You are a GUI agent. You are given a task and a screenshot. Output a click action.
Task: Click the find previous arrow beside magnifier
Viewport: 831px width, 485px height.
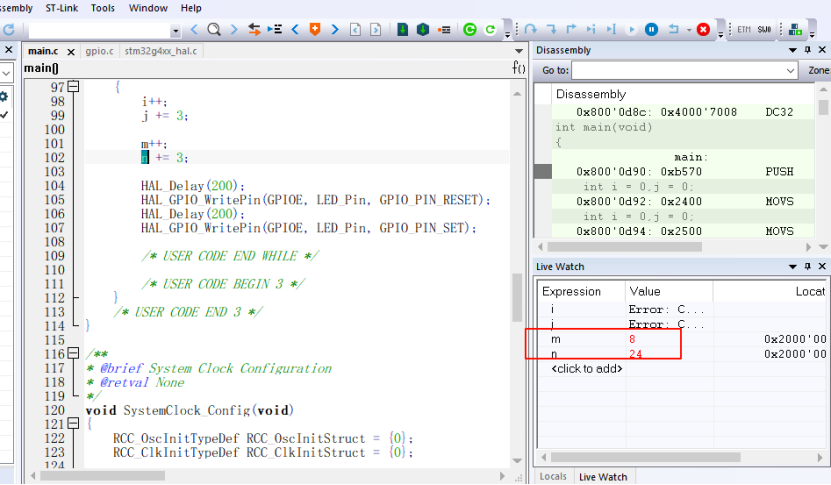pyautogui.click(x=194, y=30)
